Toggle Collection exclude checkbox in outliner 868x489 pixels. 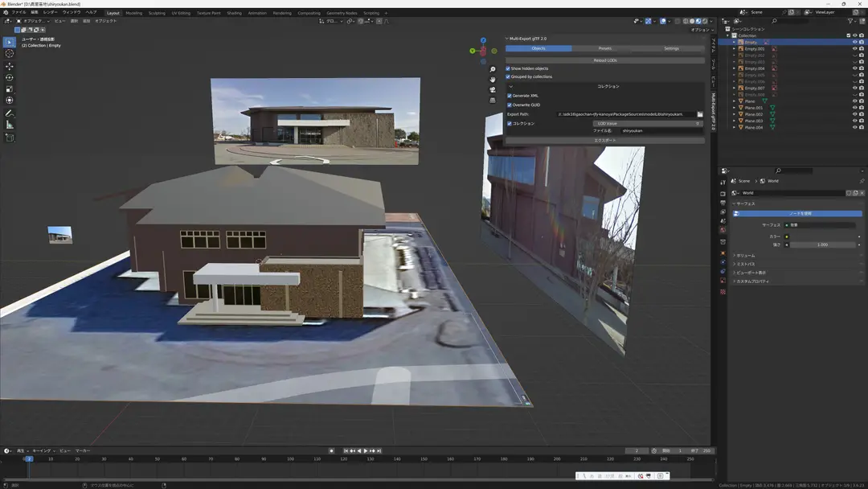848,35
